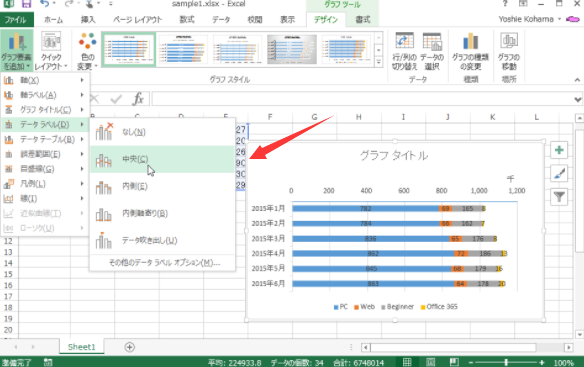Click データの選択 select data icon

pyautogui.click(x=432, y=51)
